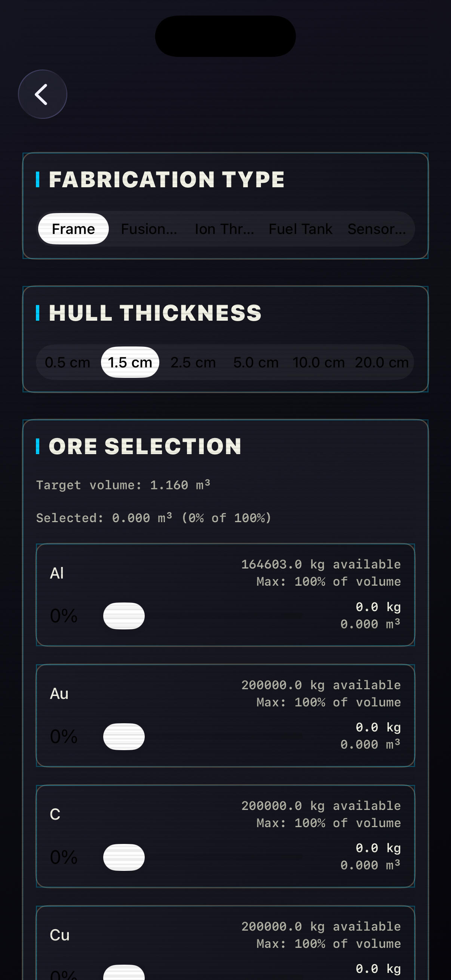The height and width of the screenshot is (980, 451).
Task: Choose 20.0 cm hull thickness
Action: pyautogui.click(x=382, y=363)
